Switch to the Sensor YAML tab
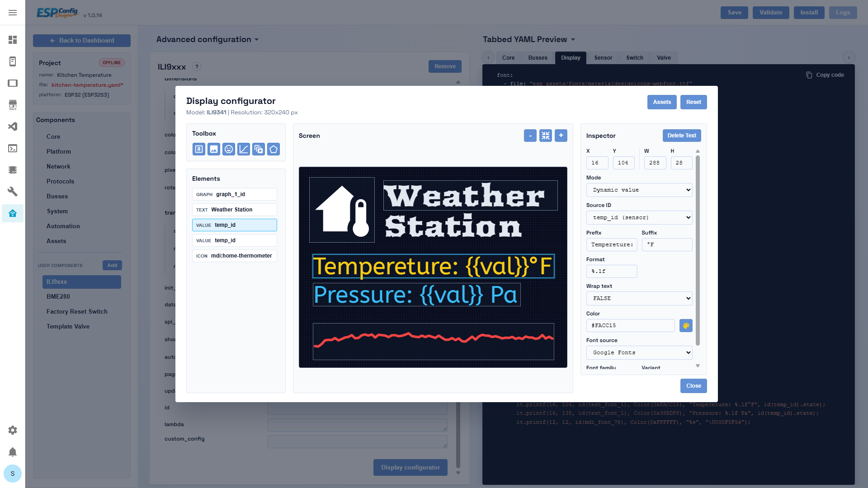This screenshot has height=488, width=868. point(603,58)
